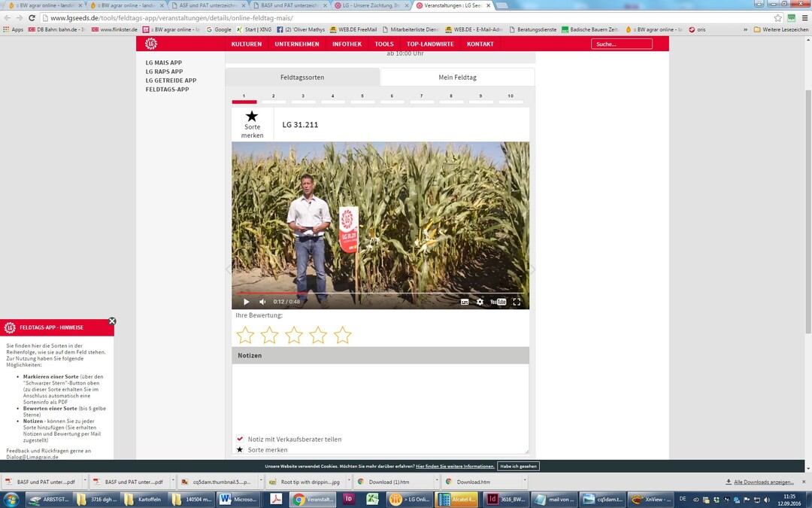Accept cookies with 'Habe ich gesehen'
This screenshot has height=508, width=812.
[x=519, y=467]
